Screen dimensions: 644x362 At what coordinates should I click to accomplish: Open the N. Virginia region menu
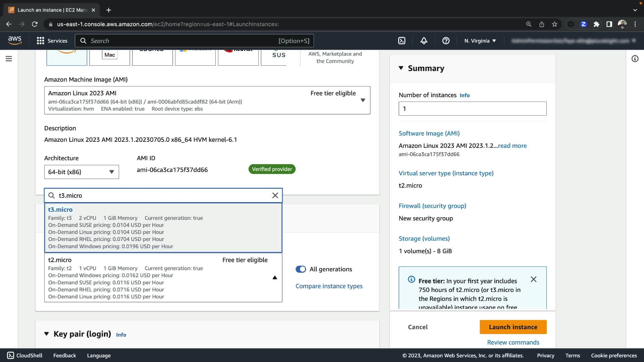pyautogui.click(x=480, y=41)
